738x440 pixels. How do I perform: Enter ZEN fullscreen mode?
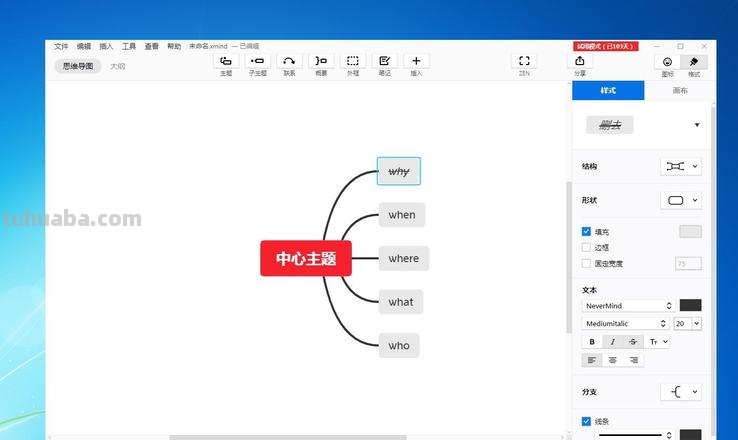pos(524,61)
